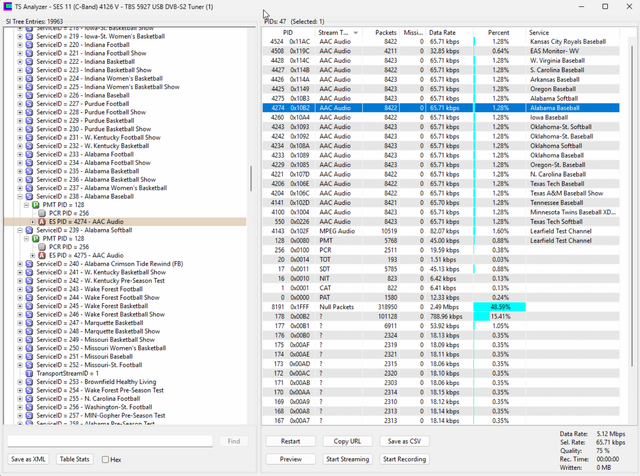Sort by the Percent column header
The width and height of the screenshot is (640, 476).
pyautogui.click(x=499, y=33)
